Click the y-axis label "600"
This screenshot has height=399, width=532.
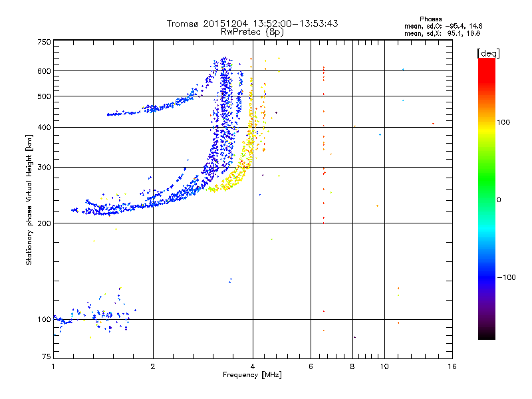point(44,71)
